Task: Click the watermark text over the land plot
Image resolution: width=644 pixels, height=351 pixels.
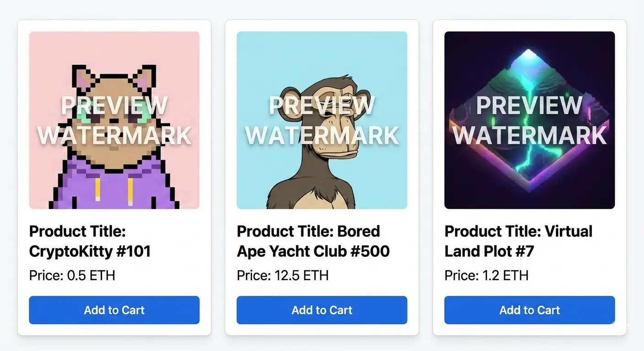Action: coord(529,121)
